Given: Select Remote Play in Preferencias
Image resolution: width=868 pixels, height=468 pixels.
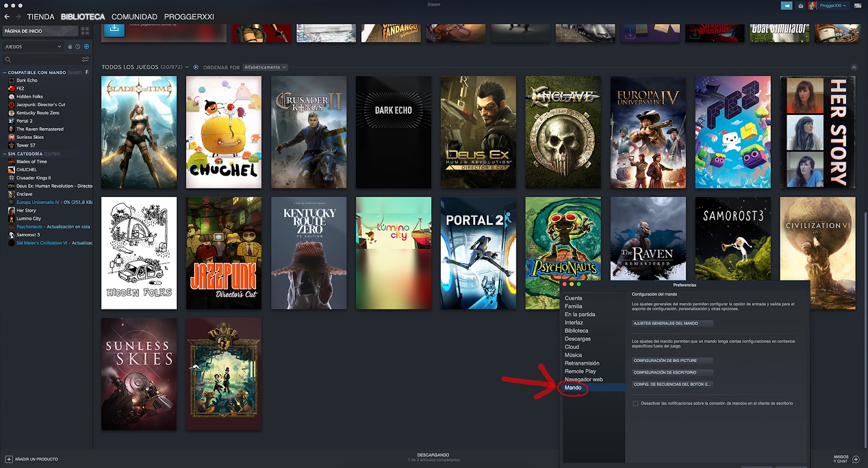Looking at the screenshot, I should tap(580, 371).
